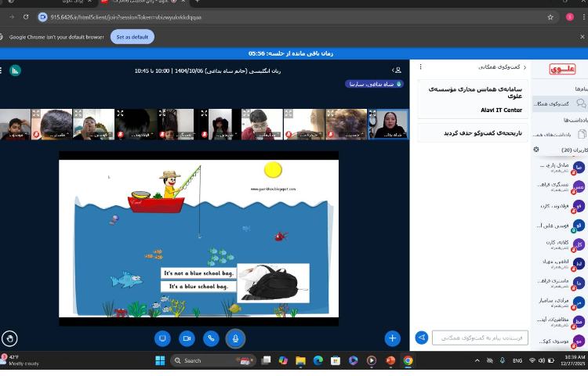Open the raise hand reactions button
Screen dimensions: 588x376
pyautogui.click(x=10, y=338)
